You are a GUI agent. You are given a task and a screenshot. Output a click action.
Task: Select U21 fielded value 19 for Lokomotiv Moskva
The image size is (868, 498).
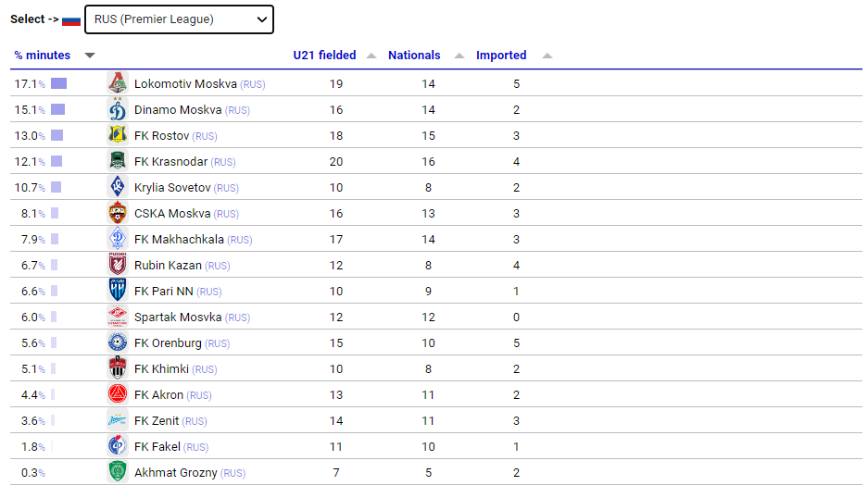tap(336, 84)
